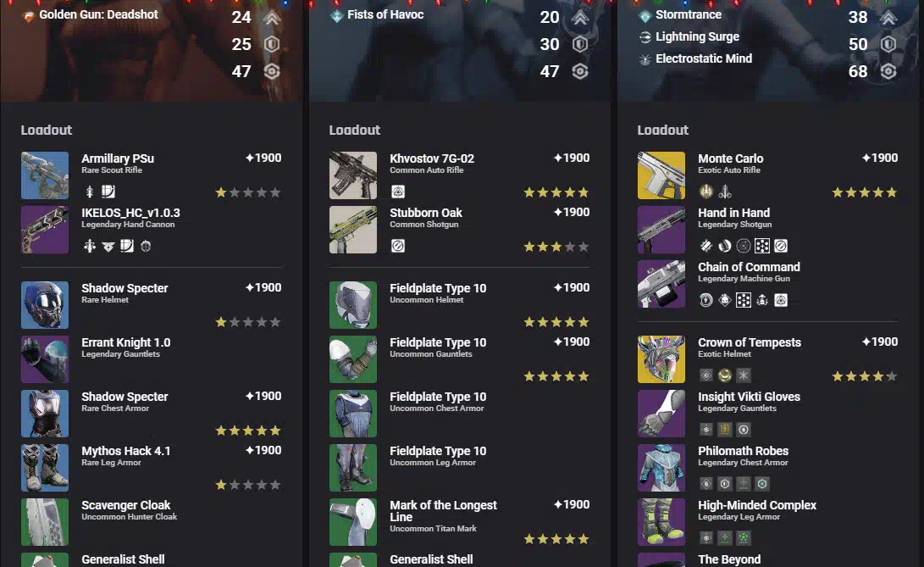The width and height of the screenshot is (924, 567).
Task: Click the Electrostatic Mind aspect entry
Action: click(x=704, y=58)
